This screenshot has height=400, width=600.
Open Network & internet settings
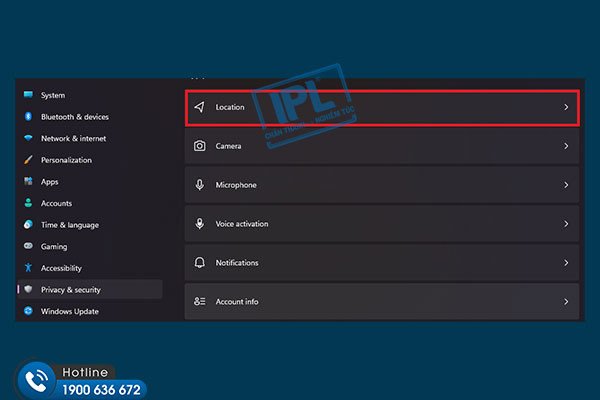(73, 139)
